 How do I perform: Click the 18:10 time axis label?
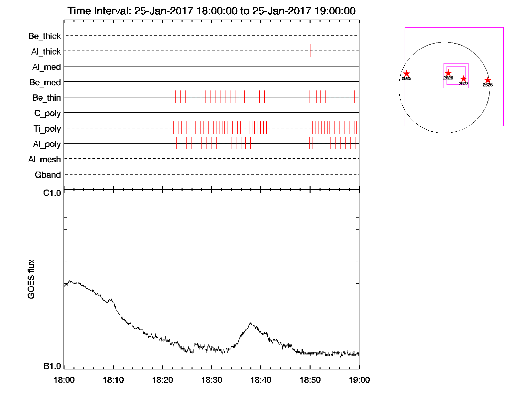[x=113, y=380]
